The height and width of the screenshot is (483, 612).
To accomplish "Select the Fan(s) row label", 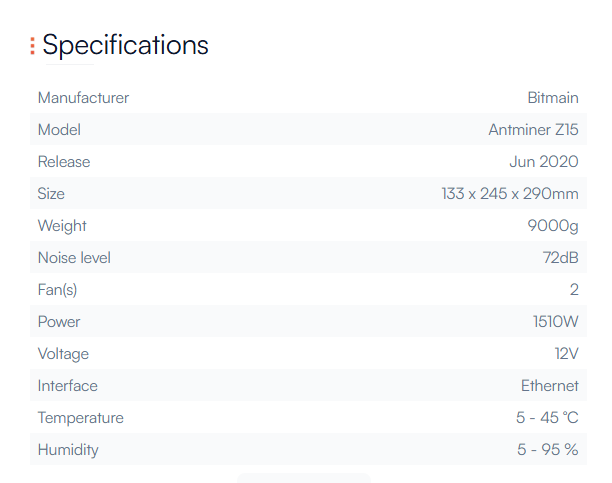I will (x=57, y=290).
